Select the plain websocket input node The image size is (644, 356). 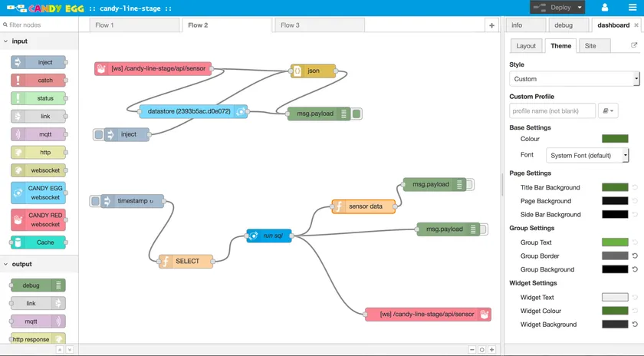(x=38, y=170)
